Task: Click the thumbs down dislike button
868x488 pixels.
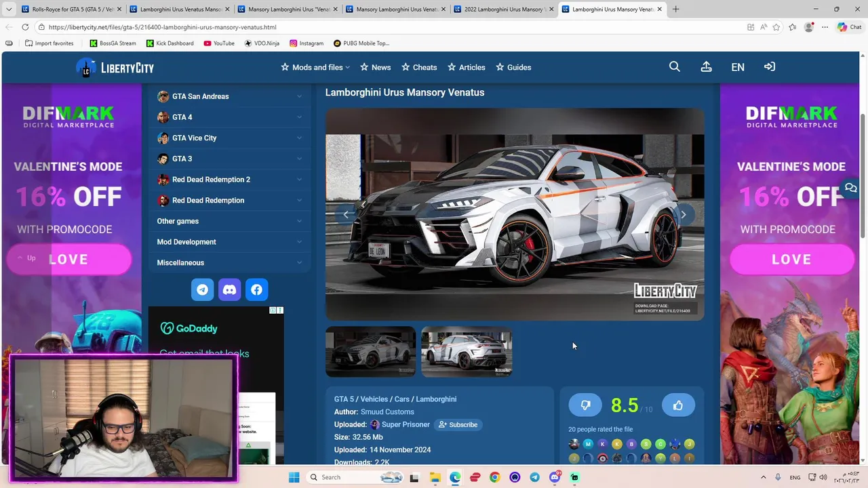Action: 585,405
